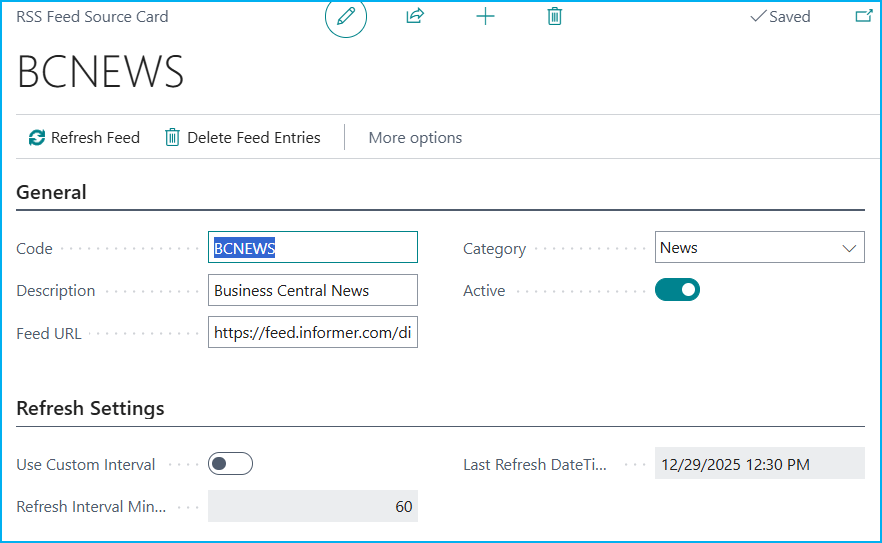Open the More options menu

pos(415,138)
